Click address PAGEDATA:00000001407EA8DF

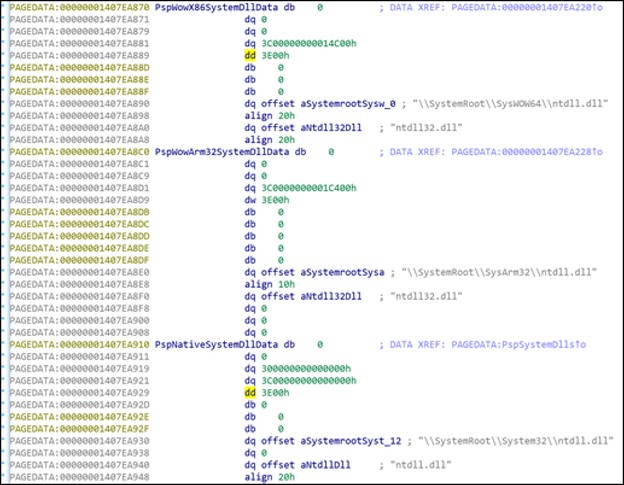(80, 260)
